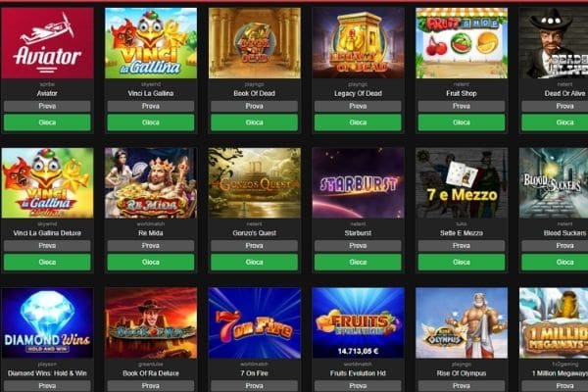This screenshot has height=392, width=588.
Task: Select the Re Mida game artwork
Action: click(151, 182)
